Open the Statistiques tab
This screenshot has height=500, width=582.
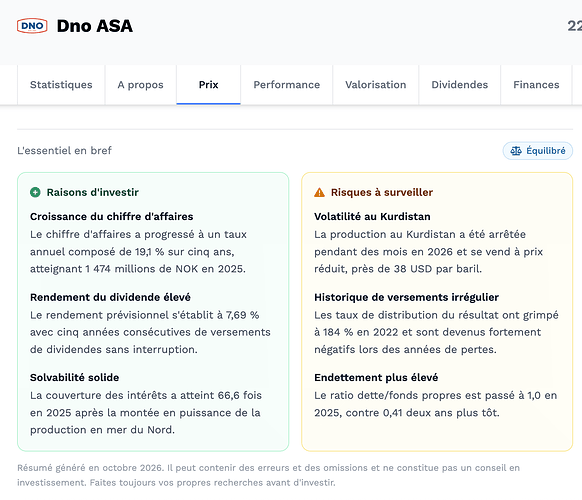61,85
